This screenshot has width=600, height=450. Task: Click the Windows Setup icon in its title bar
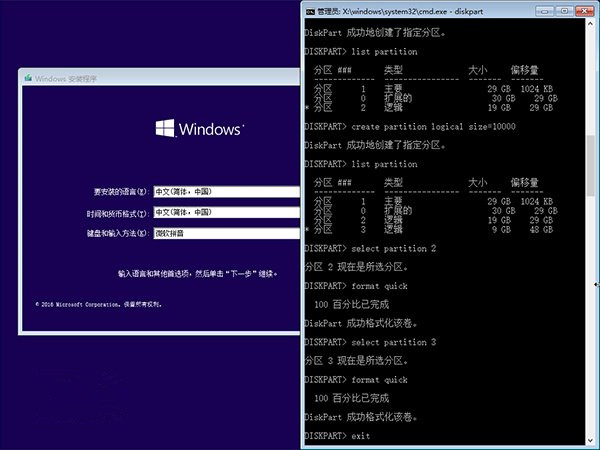[28, 78]
